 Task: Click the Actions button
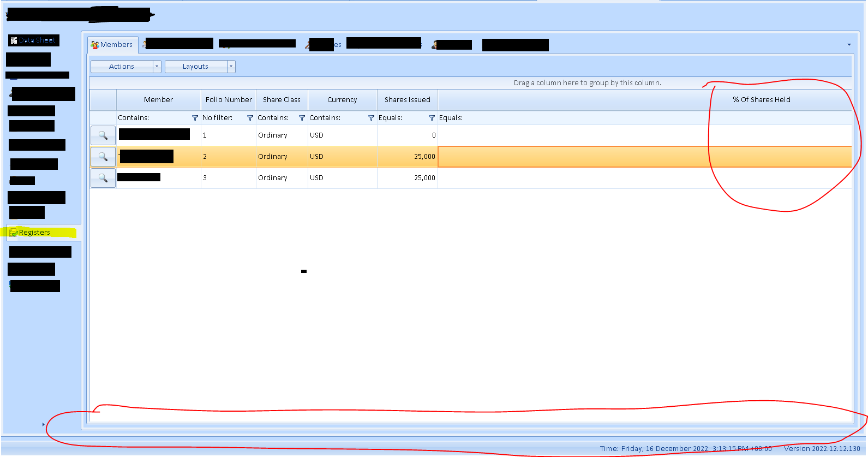122,67
